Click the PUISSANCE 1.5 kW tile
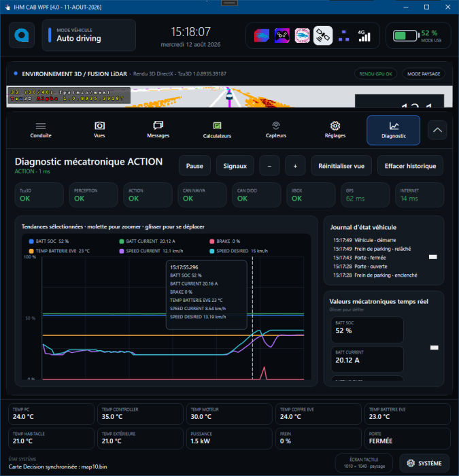Image resolution: width=459 pixels, height=476 pixels. (x=229, y=439)
